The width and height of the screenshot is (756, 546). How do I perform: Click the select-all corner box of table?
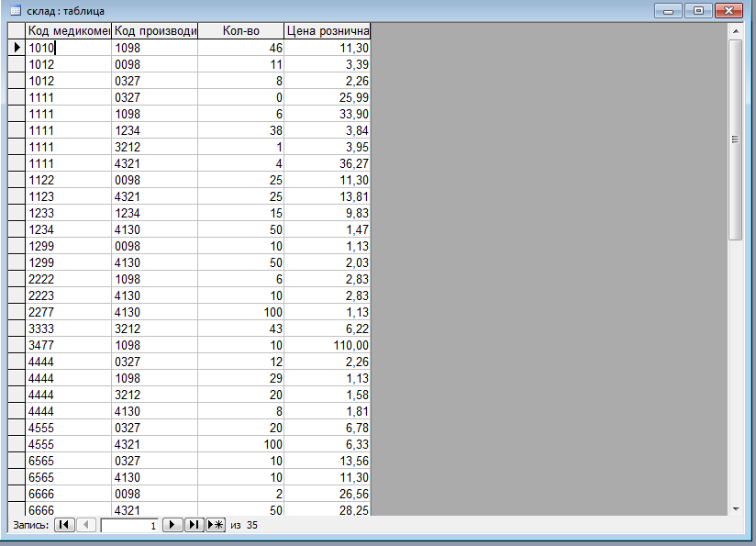pyautogui.click(x=17, y=31)
